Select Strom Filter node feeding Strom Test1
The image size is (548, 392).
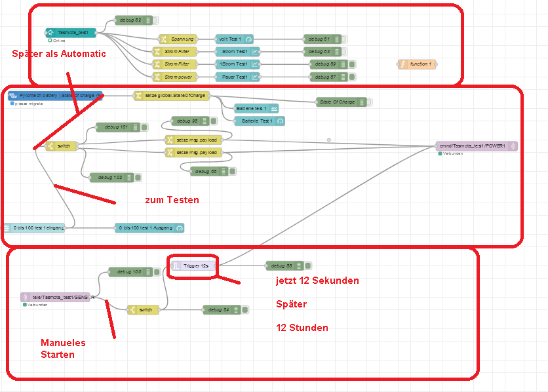[175, 52]
